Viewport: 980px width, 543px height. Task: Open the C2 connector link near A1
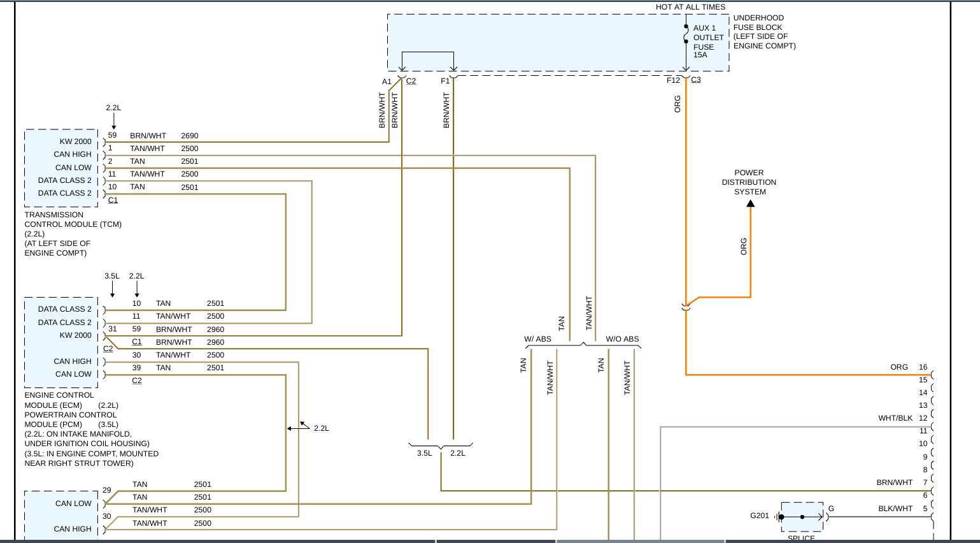411,81
